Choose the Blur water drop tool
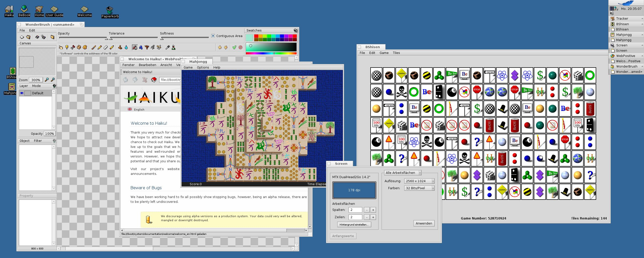This screenshot has height=258, width=644. click(126, 47)
